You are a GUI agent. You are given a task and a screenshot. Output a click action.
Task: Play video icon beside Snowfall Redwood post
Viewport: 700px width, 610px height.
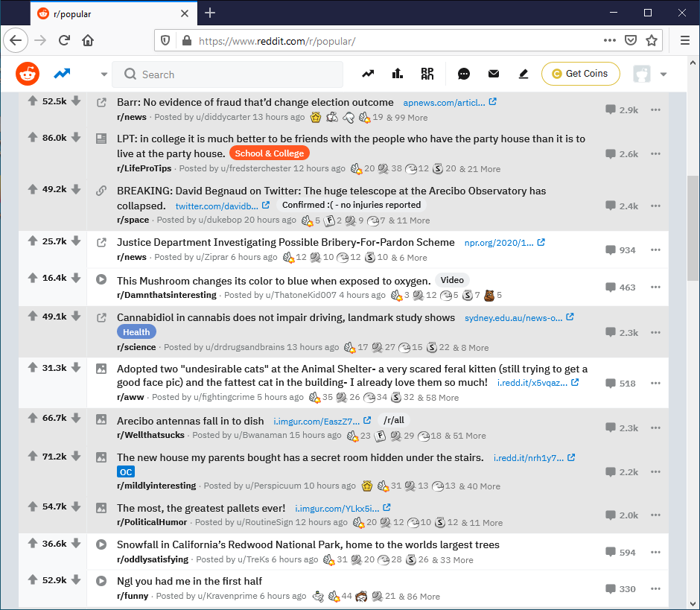click(x=101, y=544)
